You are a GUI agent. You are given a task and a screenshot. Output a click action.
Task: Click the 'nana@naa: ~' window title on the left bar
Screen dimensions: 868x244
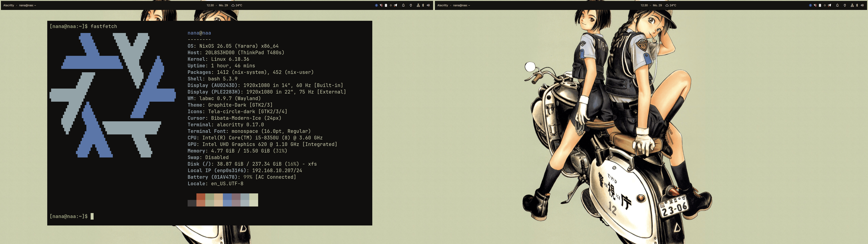click(x=28, y=5)
